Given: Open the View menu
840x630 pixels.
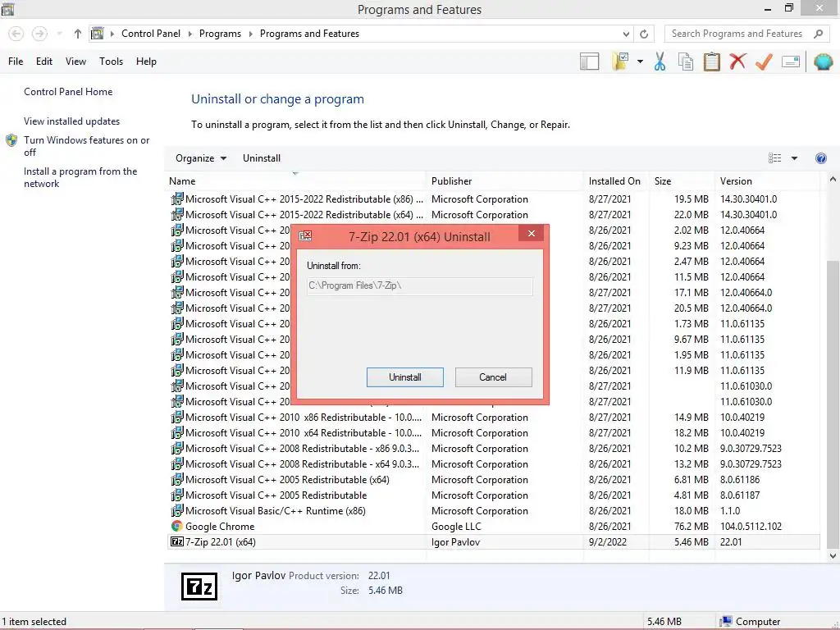Looking at the screenshot, I should click(x=75, y=62).
